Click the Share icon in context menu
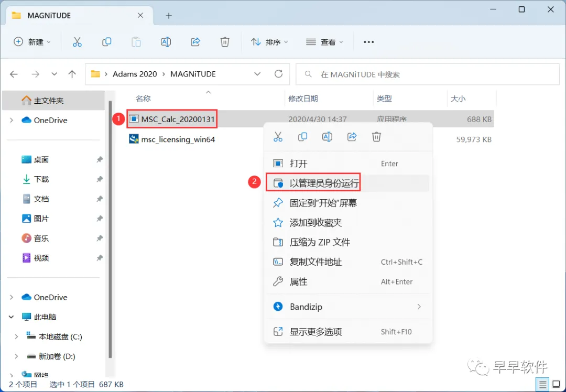Screen dimensions: 566x392 click(x=352, y=137)
